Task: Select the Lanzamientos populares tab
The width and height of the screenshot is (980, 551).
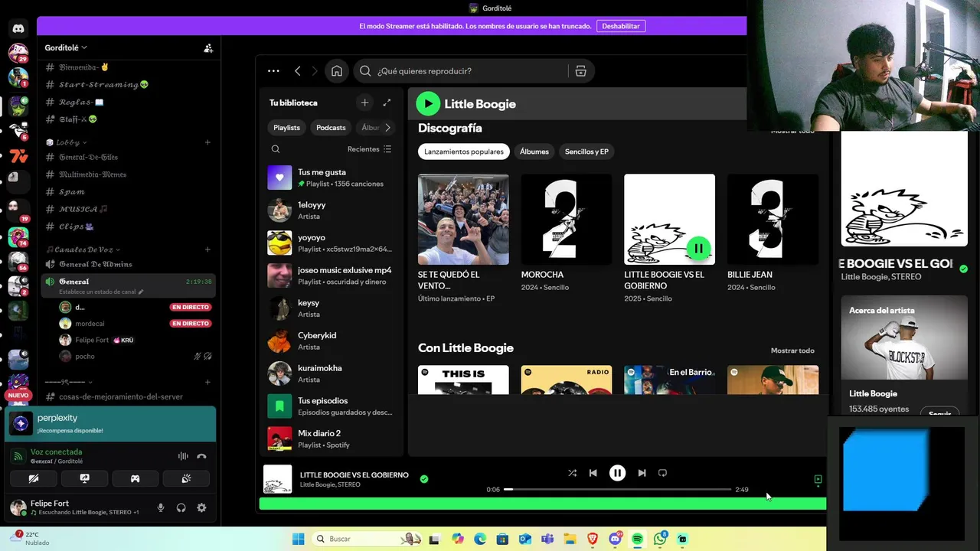Action: 464,152
